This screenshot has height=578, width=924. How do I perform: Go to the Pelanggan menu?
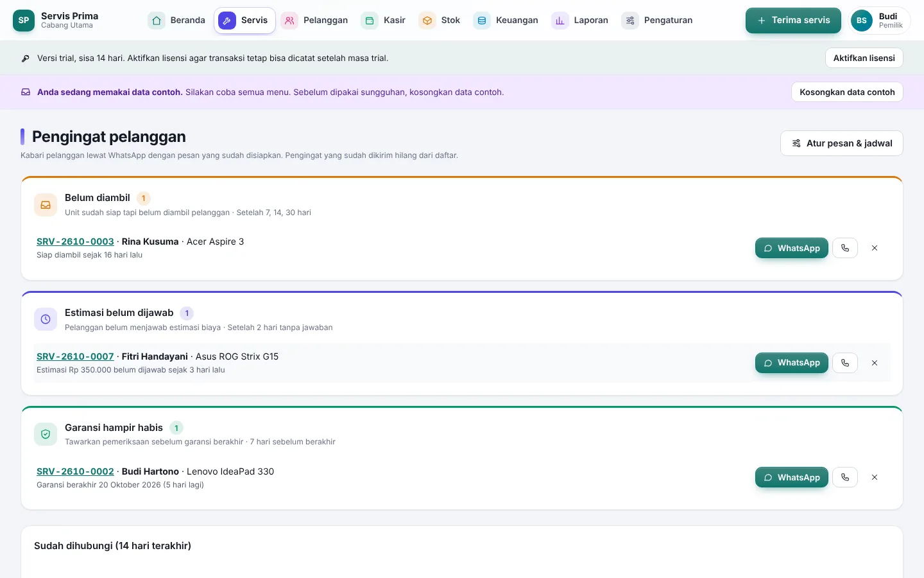coord(314,21)
